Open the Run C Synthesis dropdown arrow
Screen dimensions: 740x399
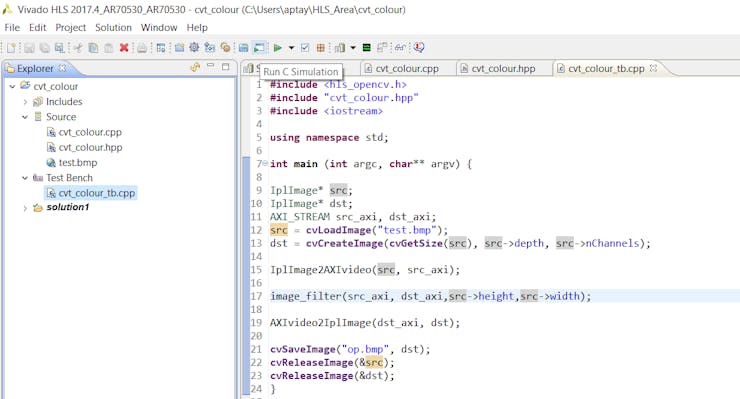(x=291, y=48)
